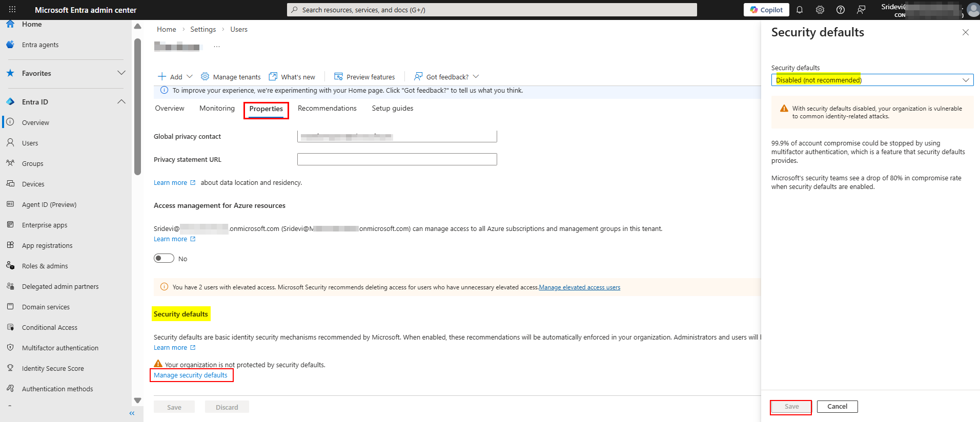Click Learn more about data location
Screen dimensions: 980x422
[x=175, y=183]
